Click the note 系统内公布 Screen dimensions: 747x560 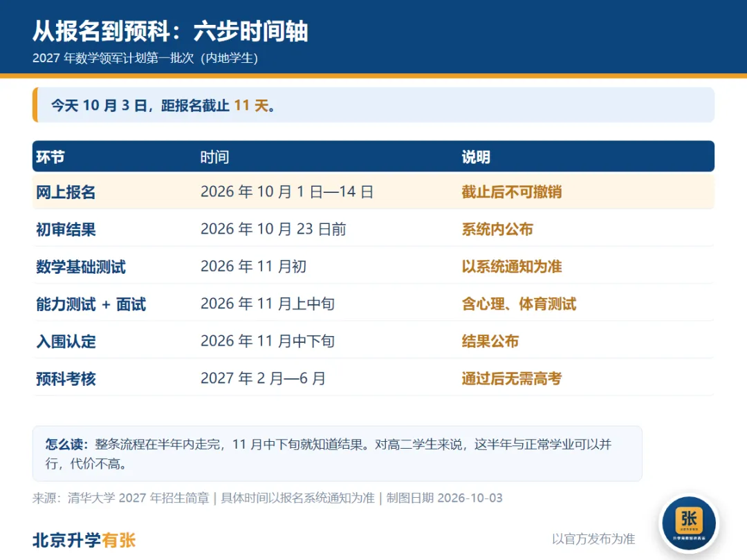[x=497, y=229]
